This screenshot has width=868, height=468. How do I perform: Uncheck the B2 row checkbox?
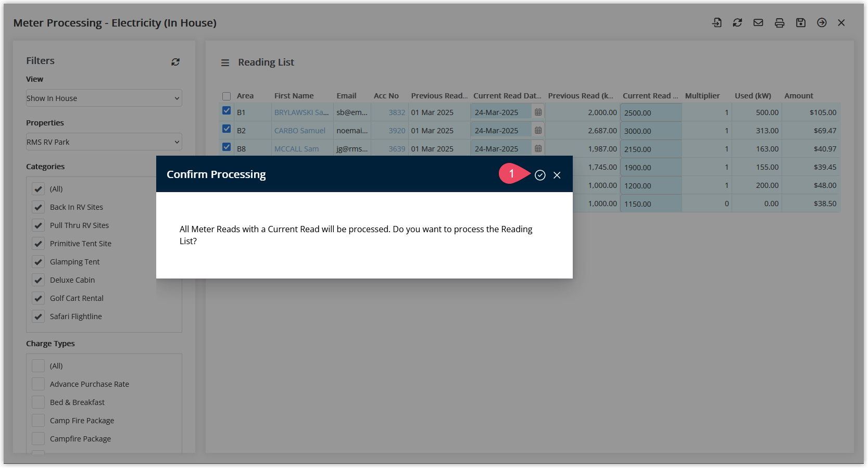tap(227, 129)
